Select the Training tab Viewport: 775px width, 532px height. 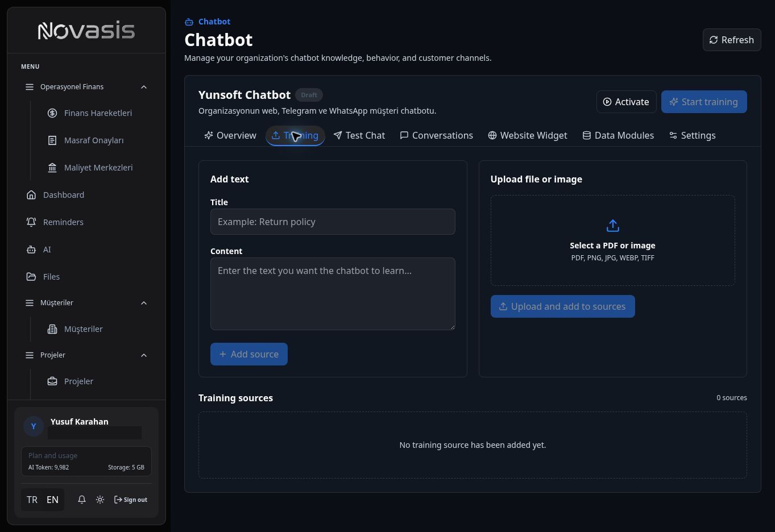(x=295, y=135)
